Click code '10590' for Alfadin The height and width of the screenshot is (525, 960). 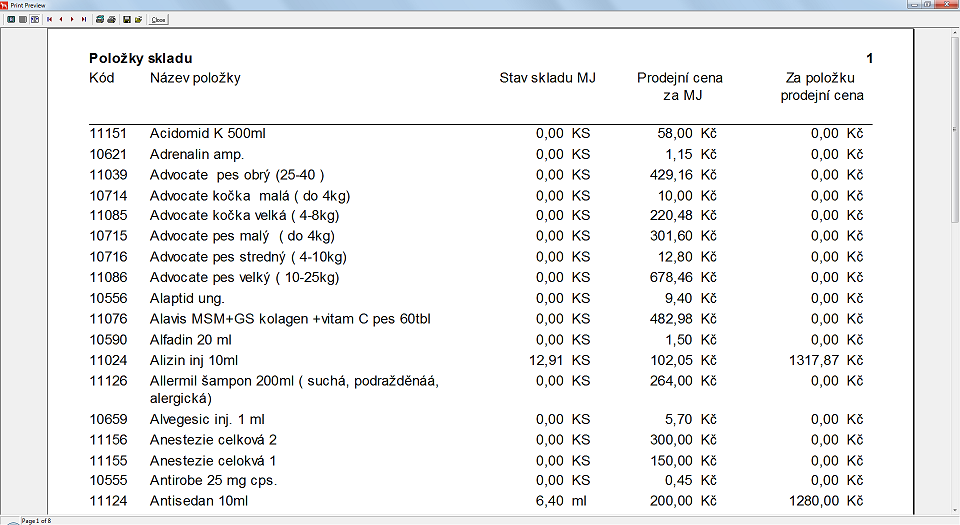tap(108, 340)
